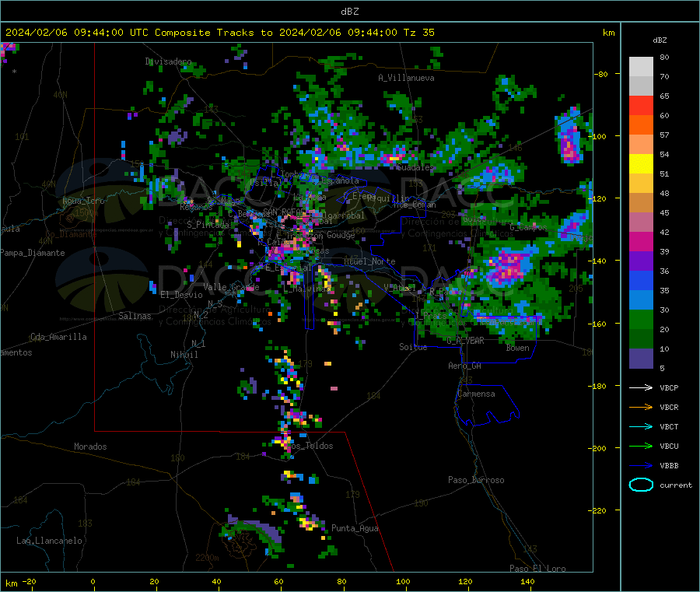Click the 140 km horizontal axis tick

coord(527,582)
